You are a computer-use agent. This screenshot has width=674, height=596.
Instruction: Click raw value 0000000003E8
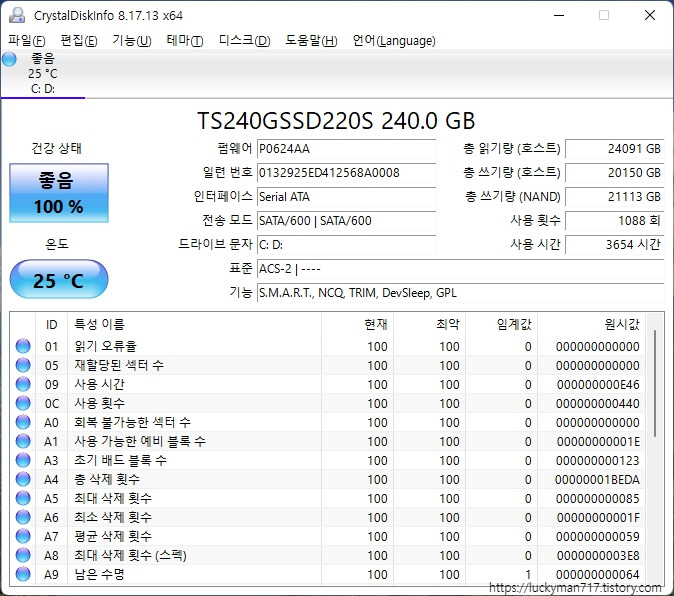(598, 556)
